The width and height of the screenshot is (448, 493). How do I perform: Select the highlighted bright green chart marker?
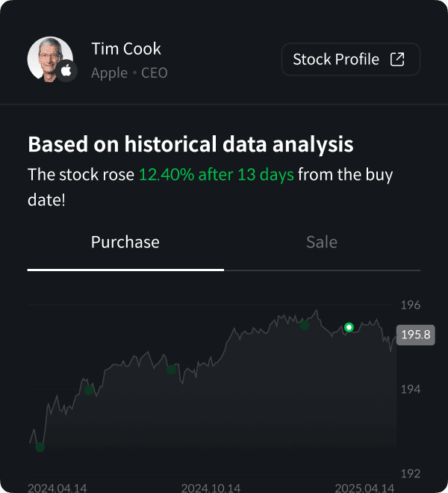tap(349, 327)
